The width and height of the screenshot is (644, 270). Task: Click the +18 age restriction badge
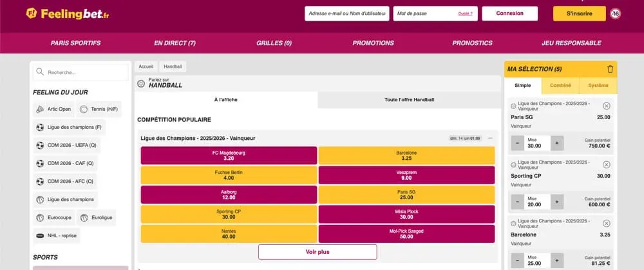pos(615,14)
